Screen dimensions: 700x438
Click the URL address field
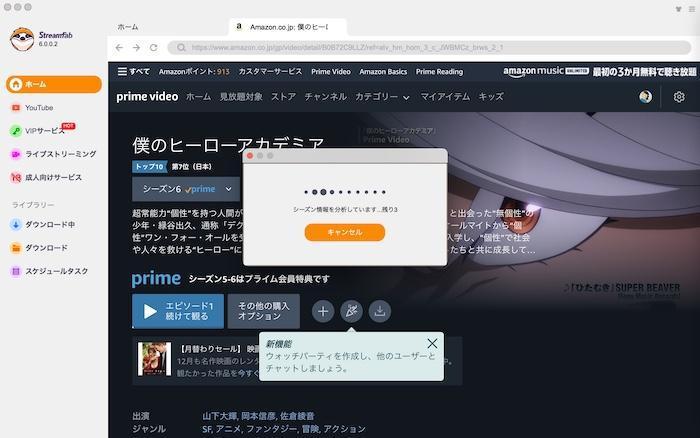point(429,47)
